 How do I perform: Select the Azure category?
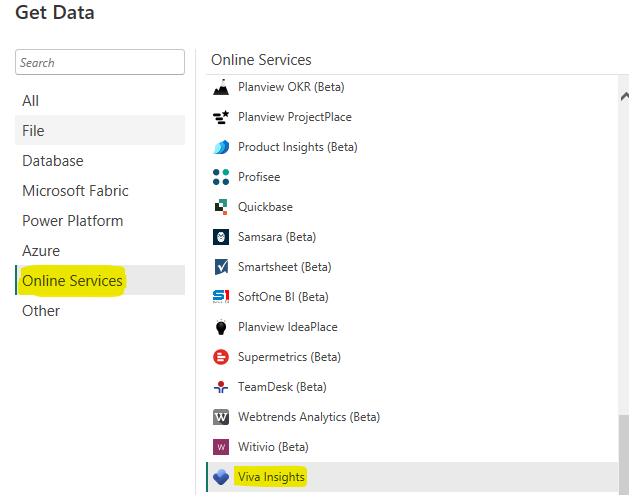100,251
